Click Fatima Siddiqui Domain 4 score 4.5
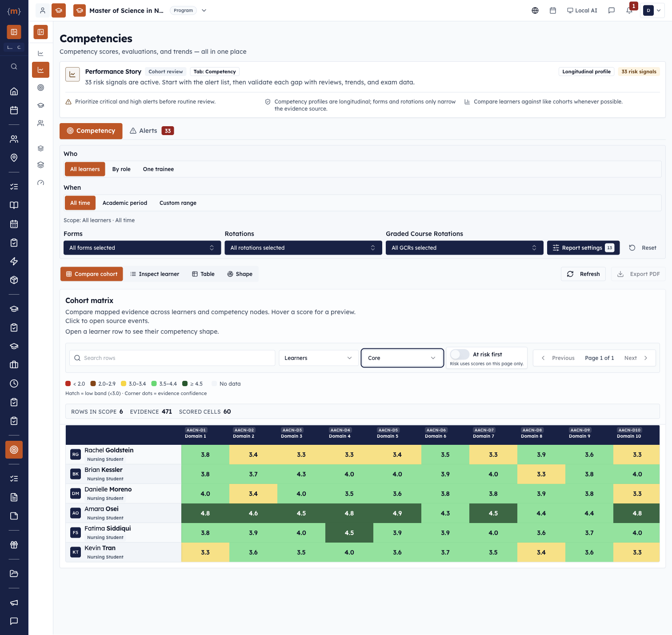672x635 pixels. pyautogui.click(x=349, y=533)
